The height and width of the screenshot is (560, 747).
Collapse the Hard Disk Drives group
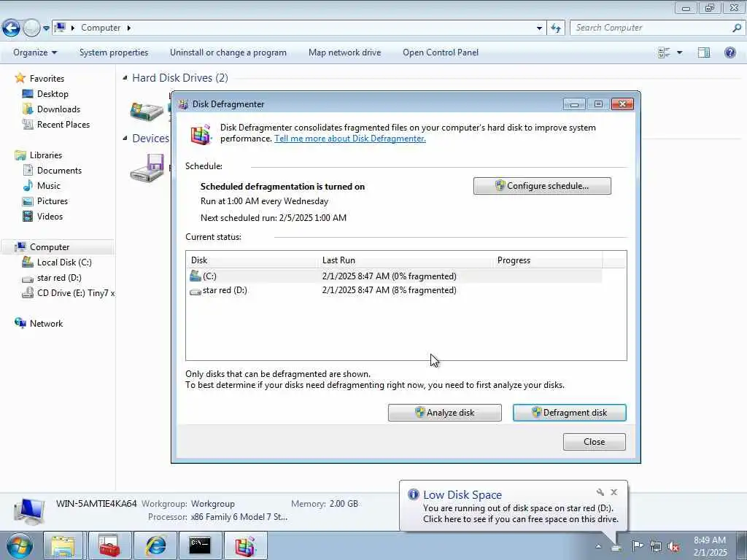coord(125,77)
